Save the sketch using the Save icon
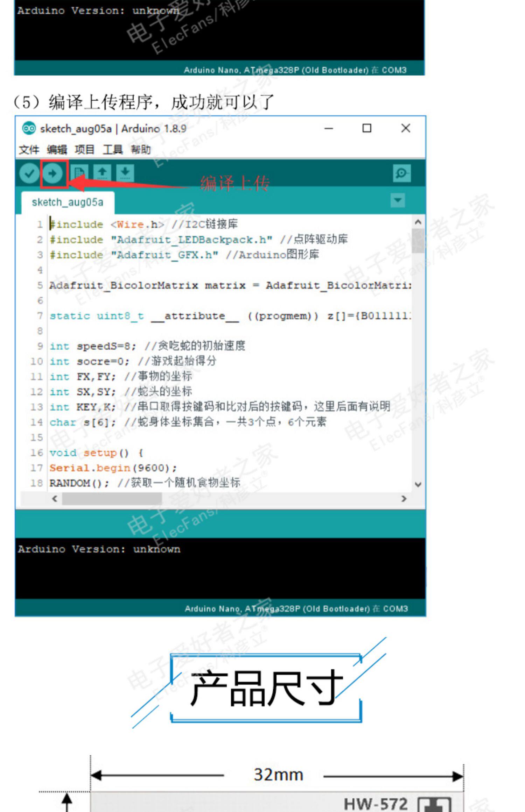This screenshot has height=812, width=525. click(x=125, y=173)
